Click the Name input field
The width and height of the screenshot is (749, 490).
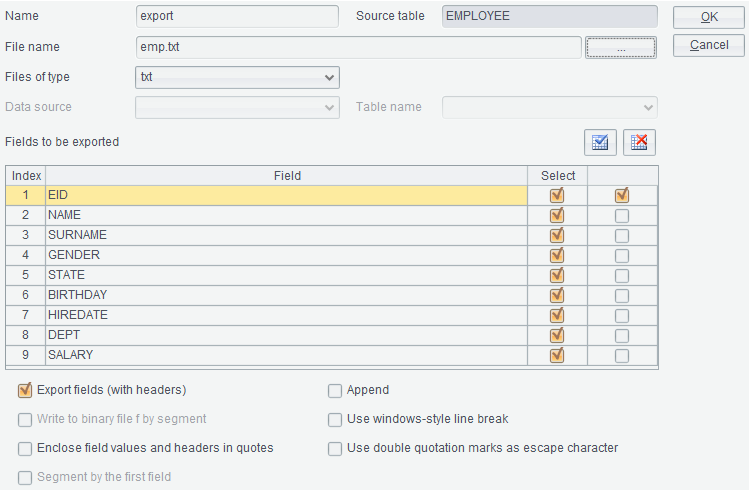(x=237, y=16)
